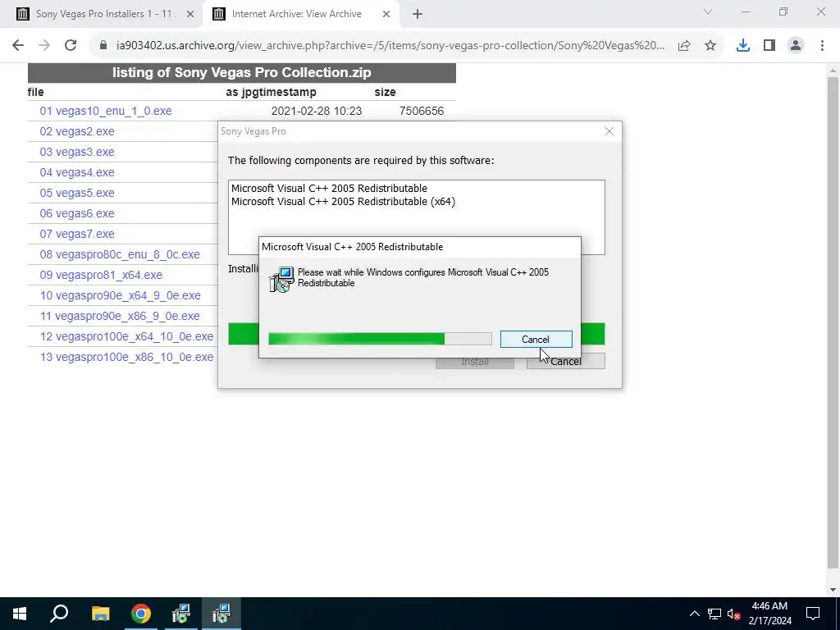Download 13 vegaspro100e_x86_10_0e.exe
The image size is (840, 630).
pos(126,358)
